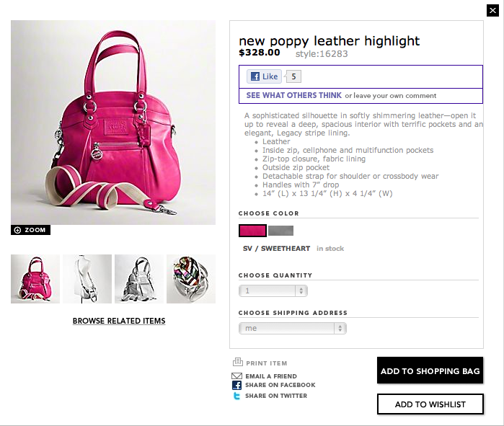The width and height of the screenshot is (504, 426).
Task: Click the envelope Email a Friend icon
Action: point(236,376)
